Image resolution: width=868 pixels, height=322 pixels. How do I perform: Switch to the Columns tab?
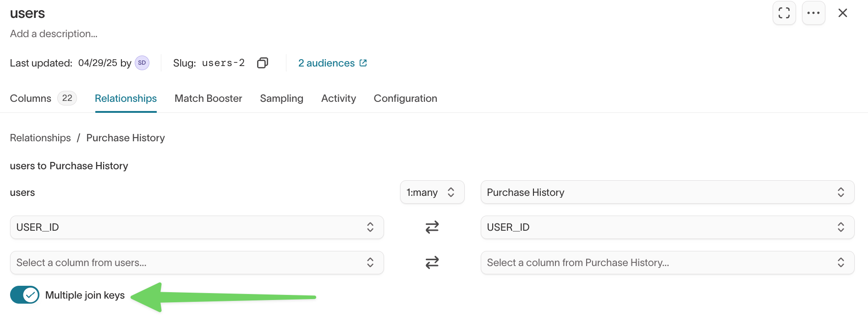tap(31, 98)
